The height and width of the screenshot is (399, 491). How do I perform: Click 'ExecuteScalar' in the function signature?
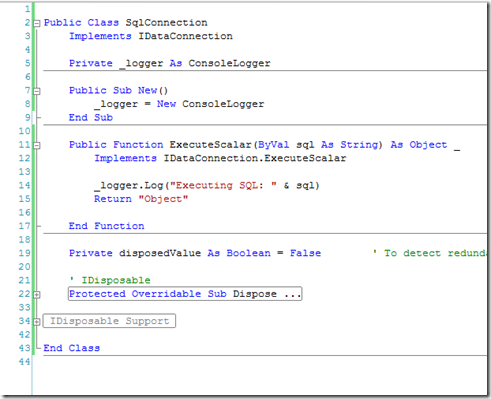210,145
